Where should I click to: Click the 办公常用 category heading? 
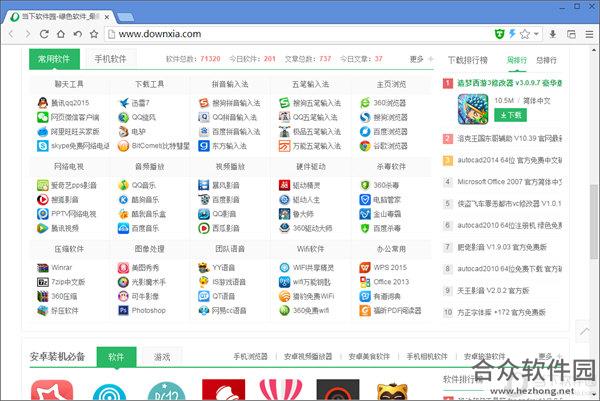391,249
